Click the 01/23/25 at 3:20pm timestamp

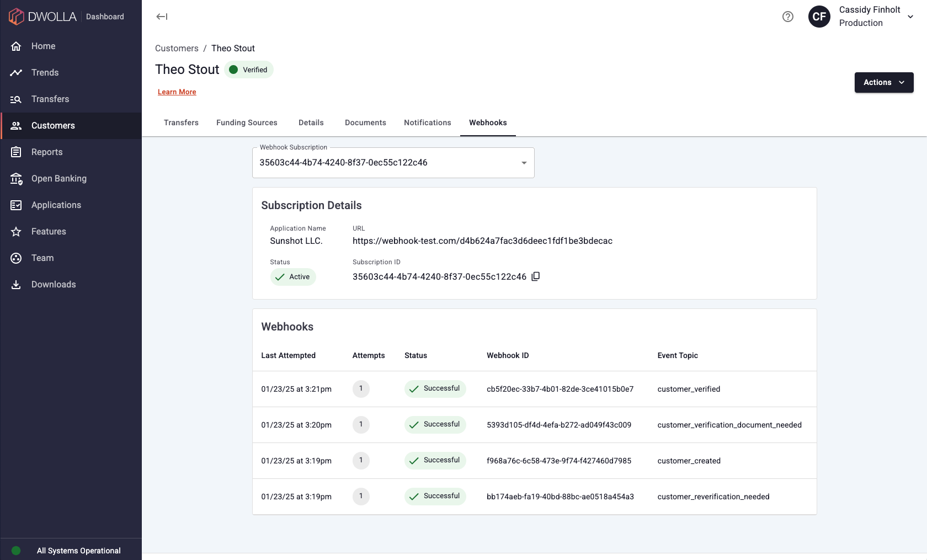pos(296,425)
